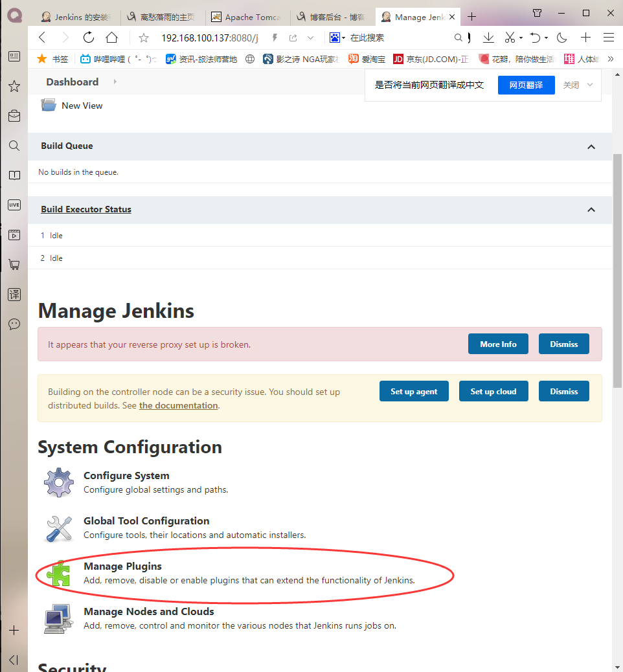Click the Dashboard breadcrumb link

click(73, 82)
